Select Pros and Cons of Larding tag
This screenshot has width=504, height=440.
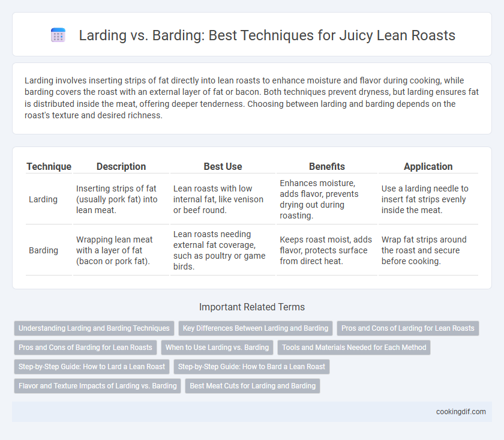point(407,328)
